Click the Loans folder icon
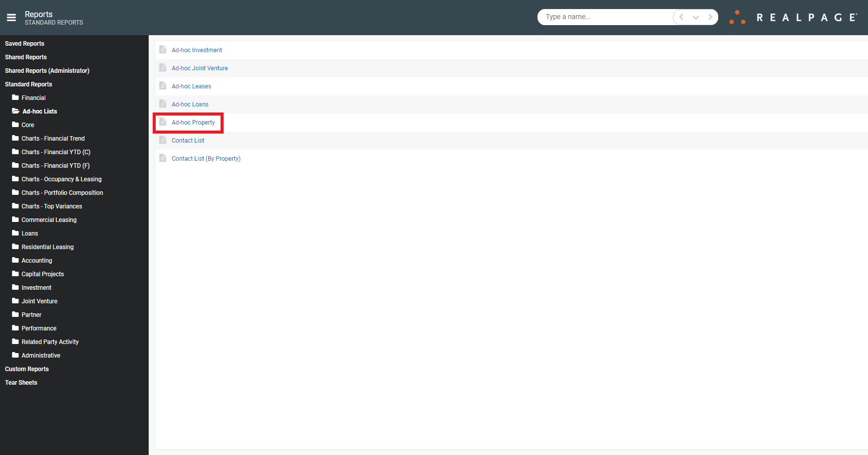This screenshot has height=455, width=868. pyautogui.click(x=15, y=233)
